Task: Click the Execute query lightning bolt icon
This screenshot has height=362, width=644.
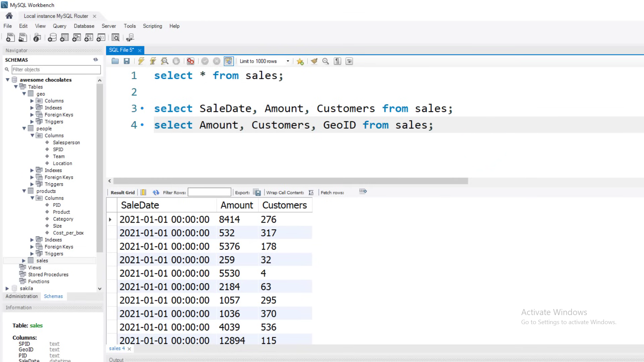Action: pyautogui.click(x=141, y=61)
